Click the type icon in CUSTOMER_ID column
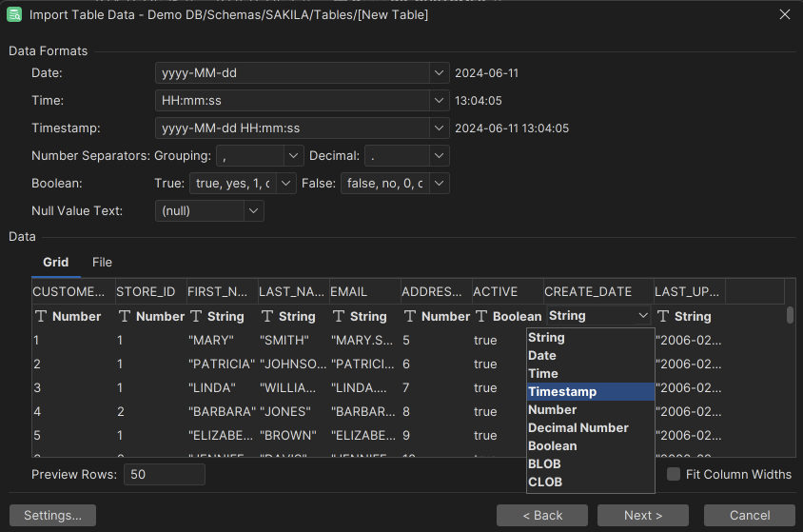803x532 pixels. coord(41,316)
